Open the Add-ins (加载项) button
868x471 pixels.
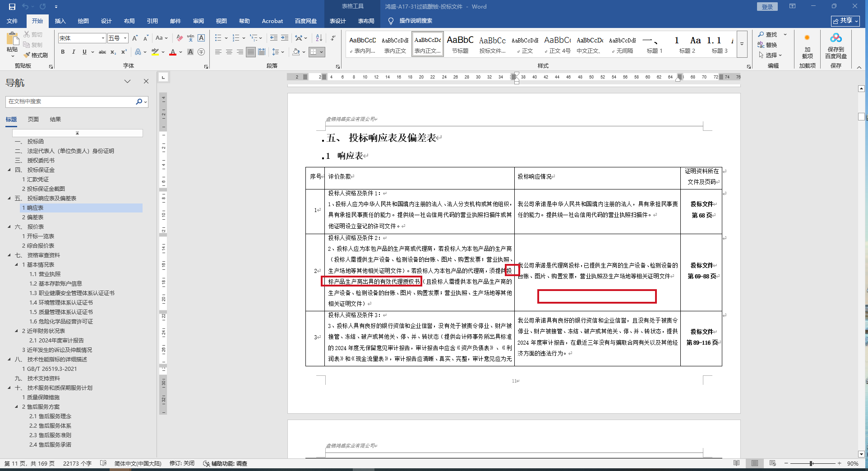click(807, 46)
